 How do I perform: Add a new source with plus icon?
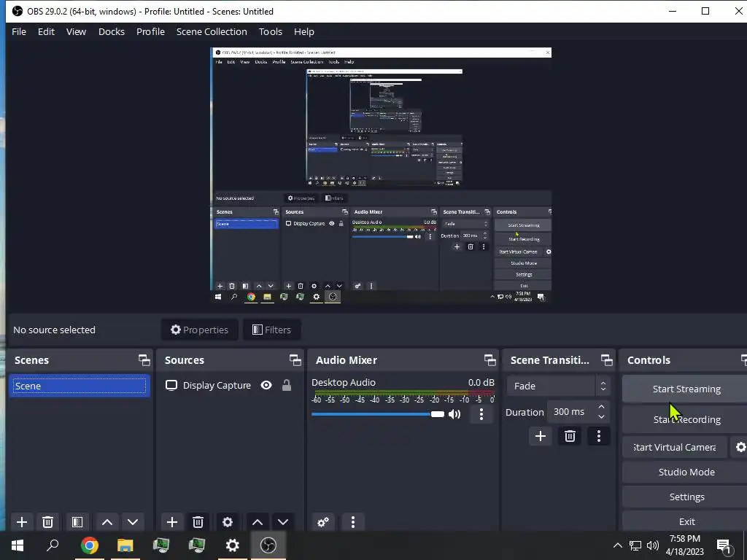click(x=172, y=522)
